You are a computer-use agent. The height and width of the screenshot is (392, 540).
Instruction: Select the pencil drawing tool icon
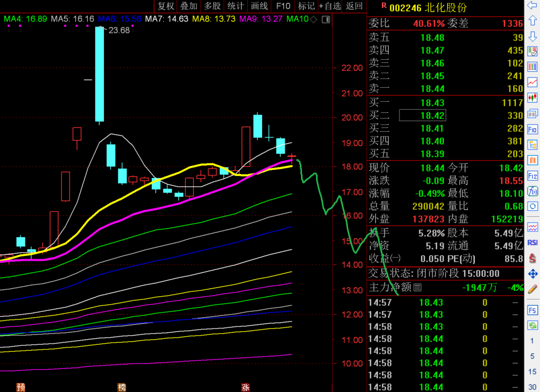[532, 289]
